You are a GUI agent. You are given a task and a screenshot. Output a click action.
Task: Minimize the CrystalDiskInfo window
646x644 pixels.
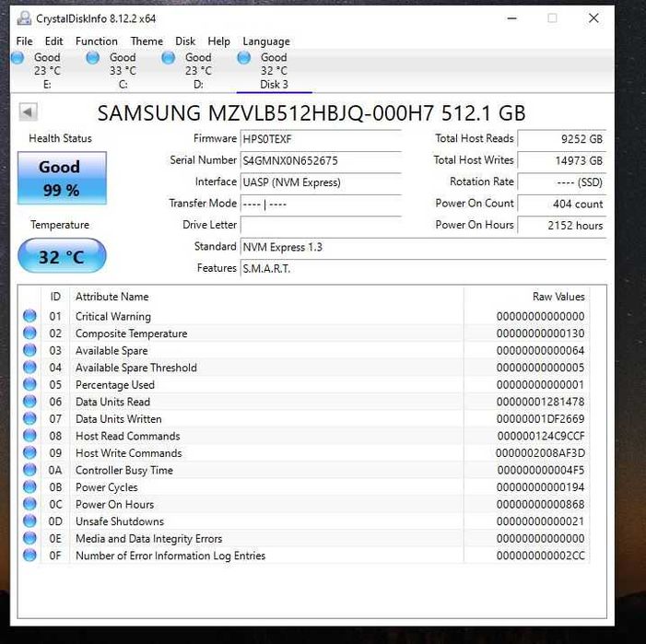[x=512, y=18]
